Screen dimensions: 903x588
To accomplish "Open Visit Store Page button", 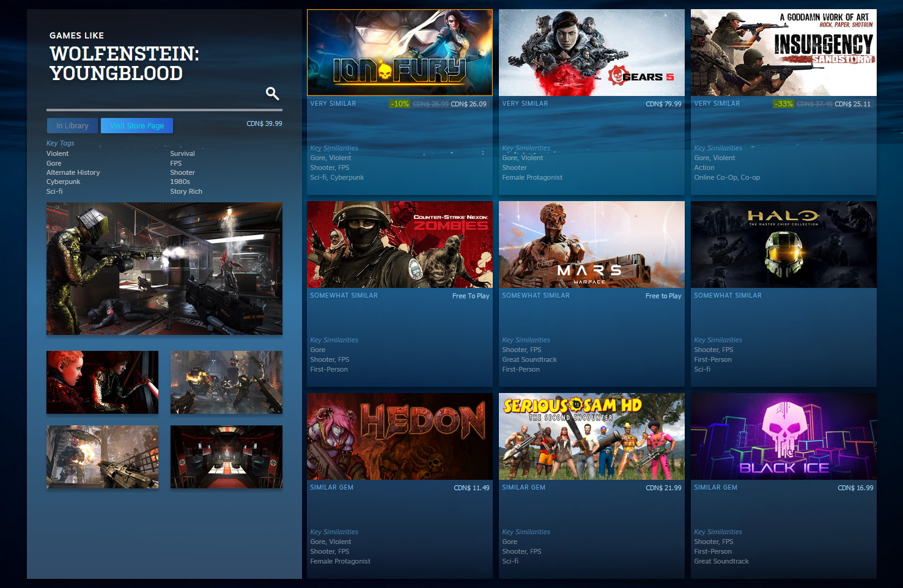I will 137,126.
